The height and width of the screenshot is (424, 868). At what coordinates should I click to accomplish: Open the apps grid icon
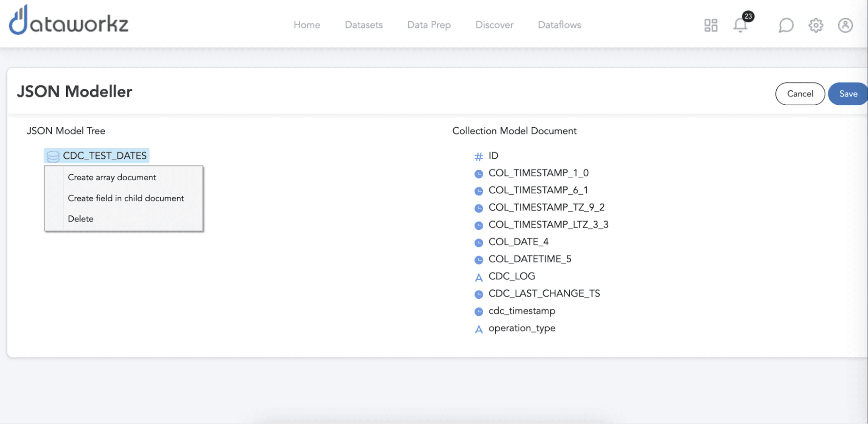click(x=710, y=25)
